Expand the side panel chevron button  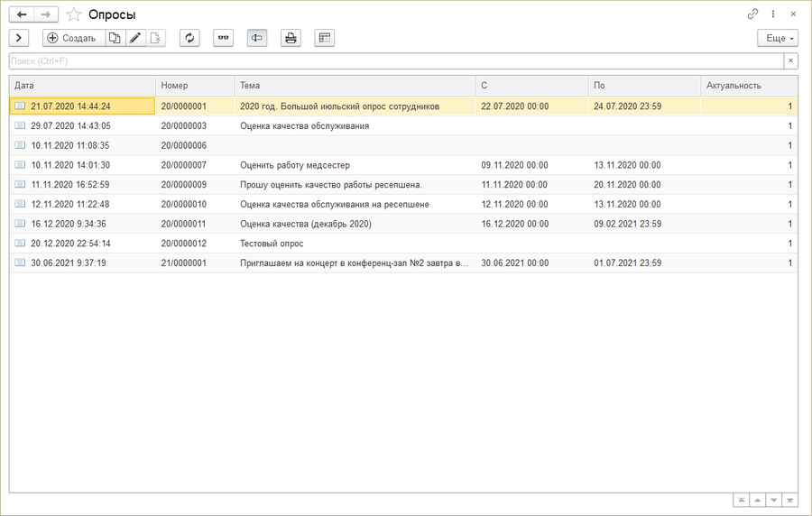(19, 38)
